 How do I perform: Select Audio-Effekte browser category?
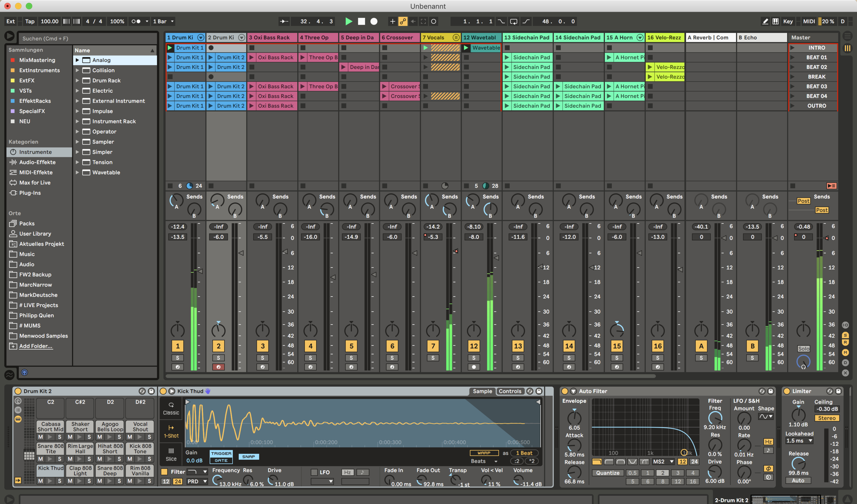pyautogui.click(x=37, y=162)
